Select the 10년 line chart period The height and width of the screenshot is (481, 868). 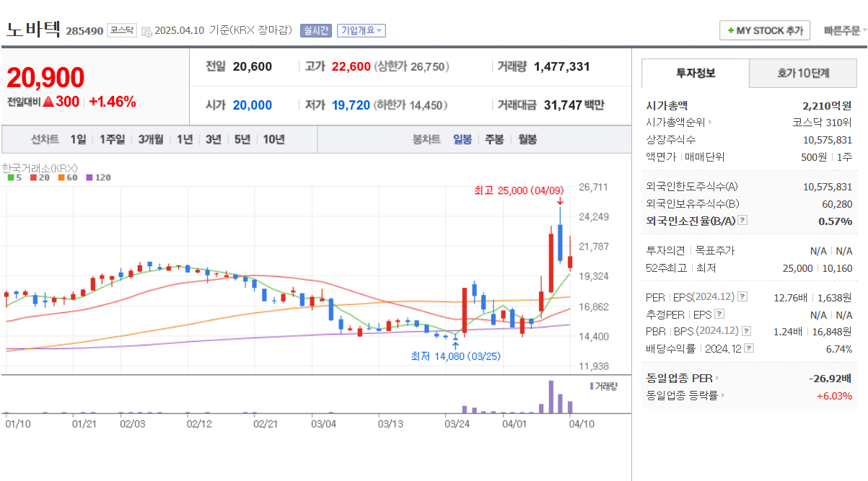(273, 139)
